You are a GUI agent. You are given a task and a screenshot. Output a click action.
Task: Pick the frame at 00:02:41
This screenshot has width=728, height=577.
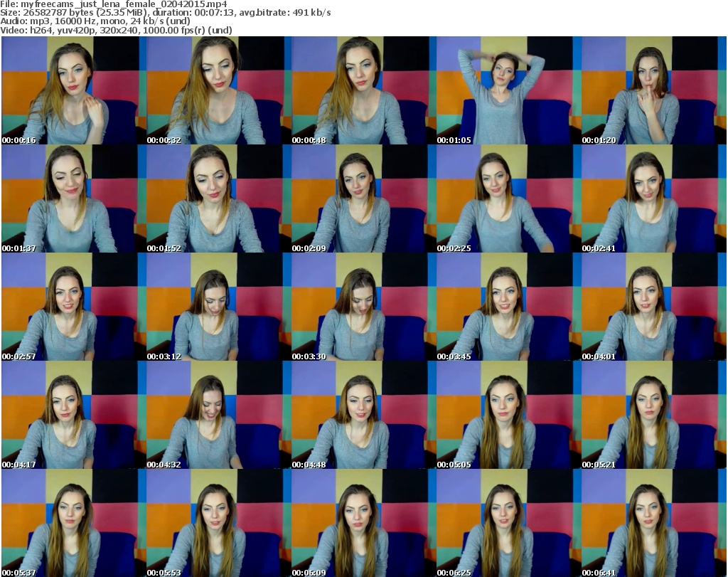coord(654,198)
